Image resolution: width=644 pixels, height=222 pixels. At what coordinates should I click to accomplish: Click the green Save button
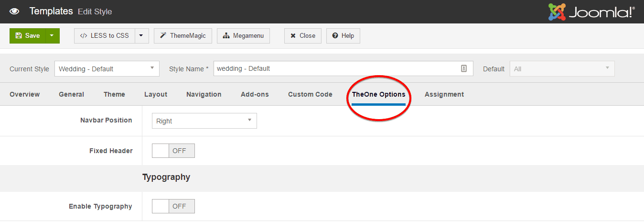(x=28, y=36)
